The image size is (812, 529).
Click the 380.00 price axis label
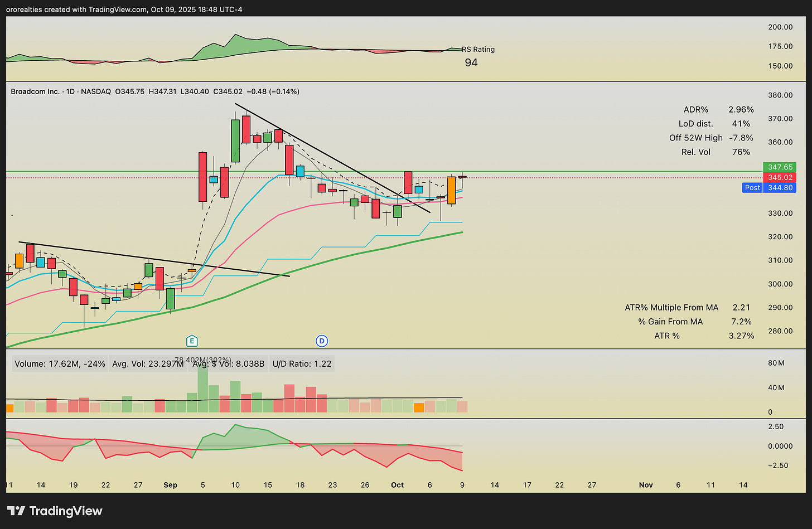tap(781, 95)
